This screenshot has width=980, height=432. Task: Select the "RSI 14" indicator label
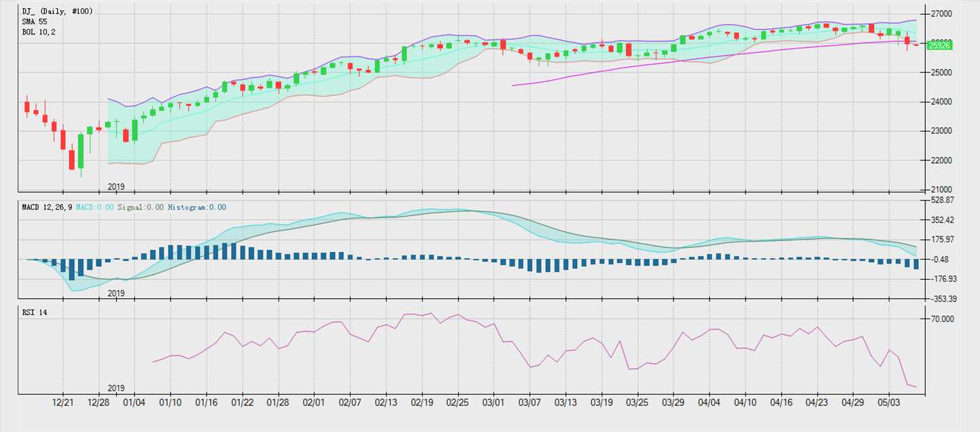(x=35, y=312)
